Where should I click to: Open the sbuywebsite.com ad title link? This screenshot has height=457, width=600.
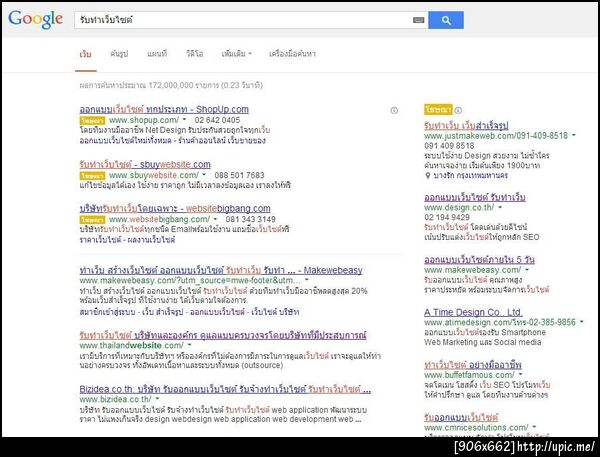click(x=145, y=165)
